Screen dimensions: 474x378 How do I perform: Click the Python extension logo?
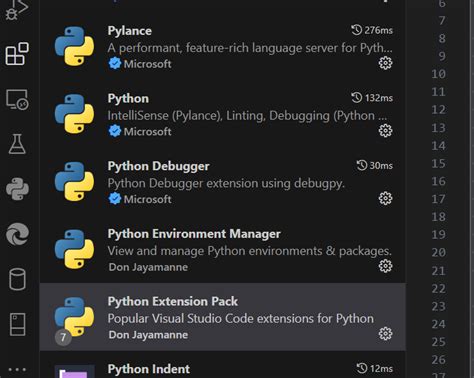(74, 114)
